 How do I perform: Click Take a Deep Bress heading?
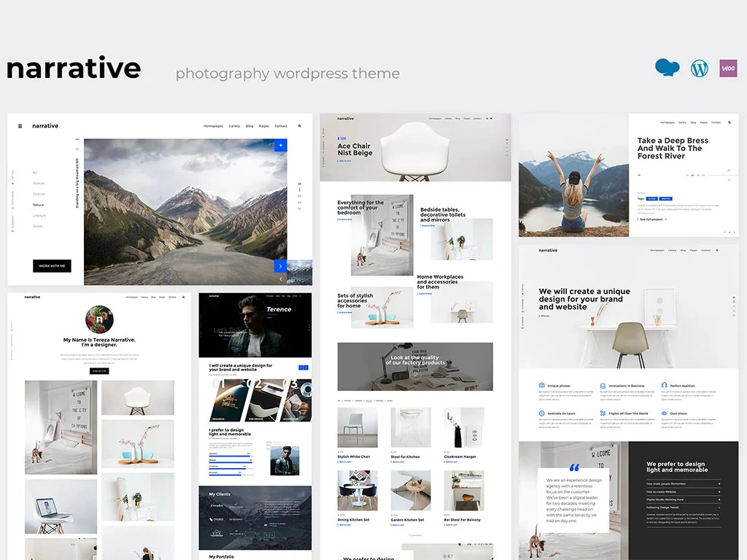point(673,148)
